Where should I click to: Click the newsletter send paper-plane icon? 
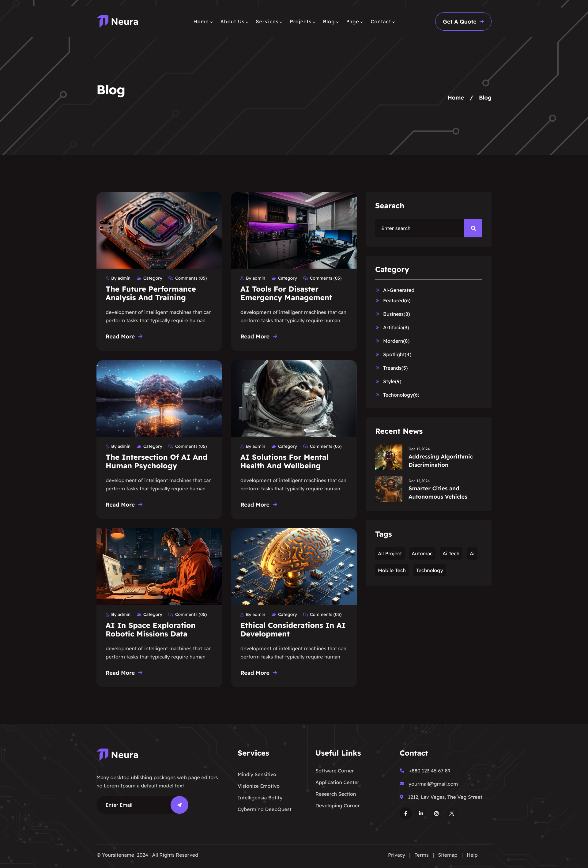(x=180, y=805)
